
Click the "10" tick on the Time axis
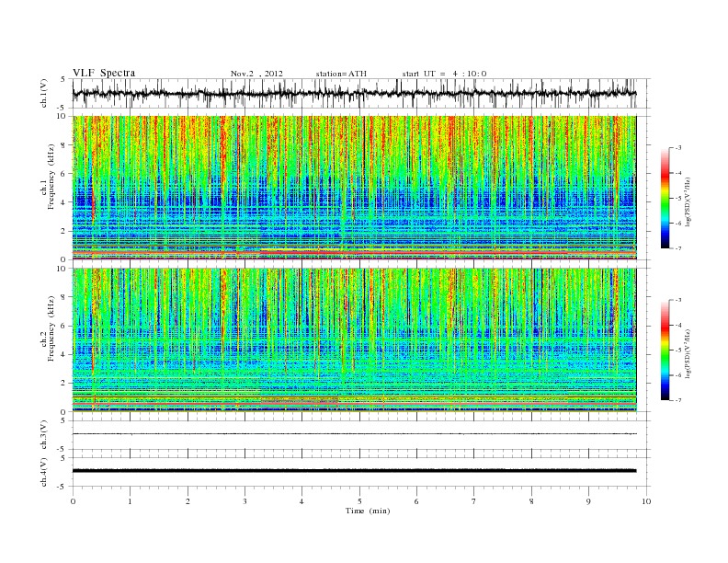pos(646,501)
